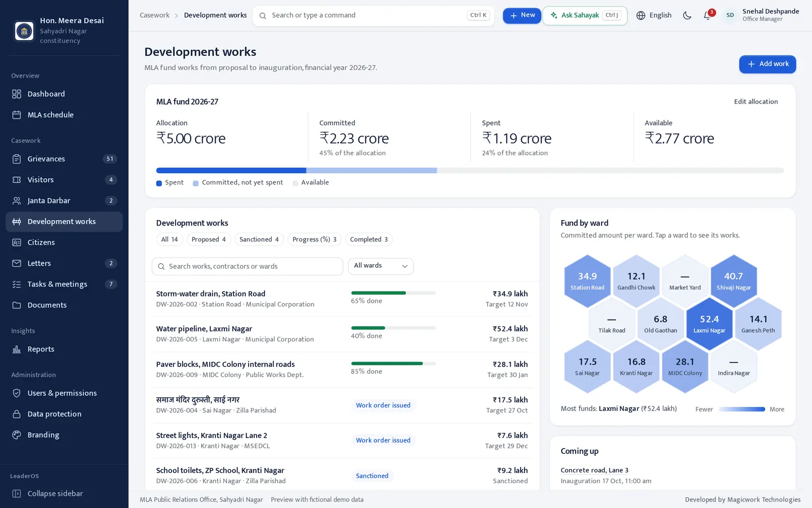The width and height of the screenshot is (812, 508).
Task: Open Data protection settings
Action: point(64,414)
